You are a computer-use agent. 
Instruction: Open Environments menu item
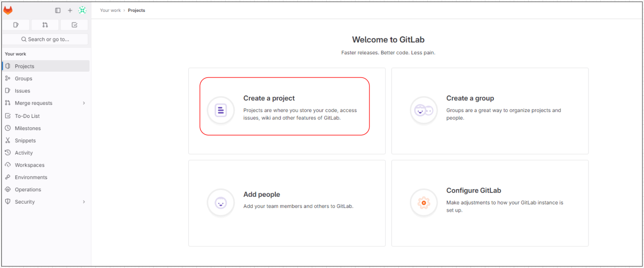pos(46,177)
